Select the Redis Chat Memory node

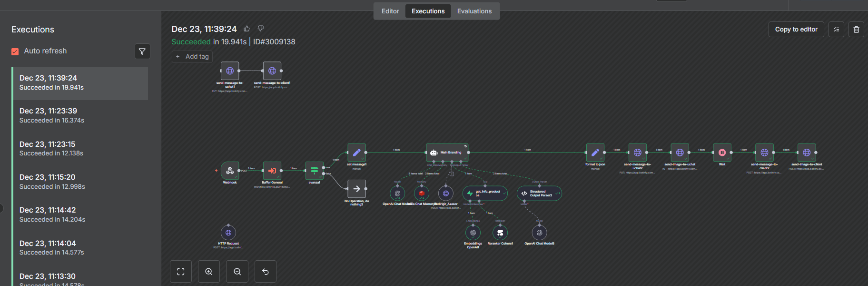click(x=422, y=194)
